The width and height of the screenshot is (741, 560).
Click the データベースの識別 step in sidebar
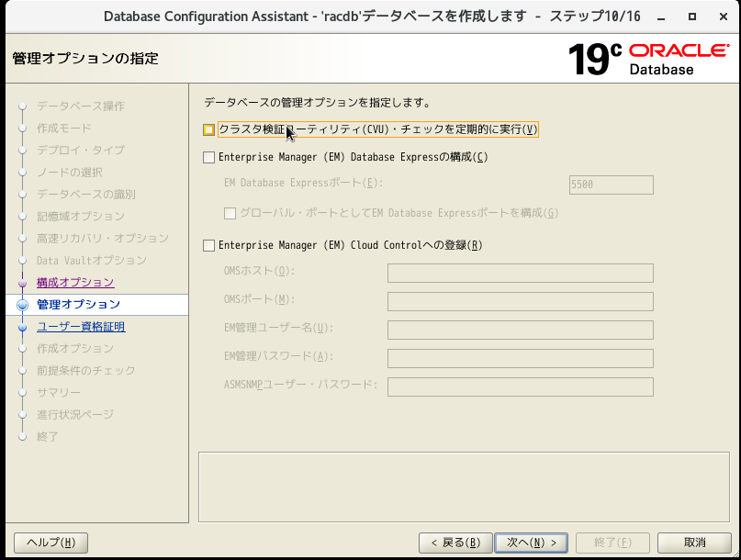pos(86,195)
